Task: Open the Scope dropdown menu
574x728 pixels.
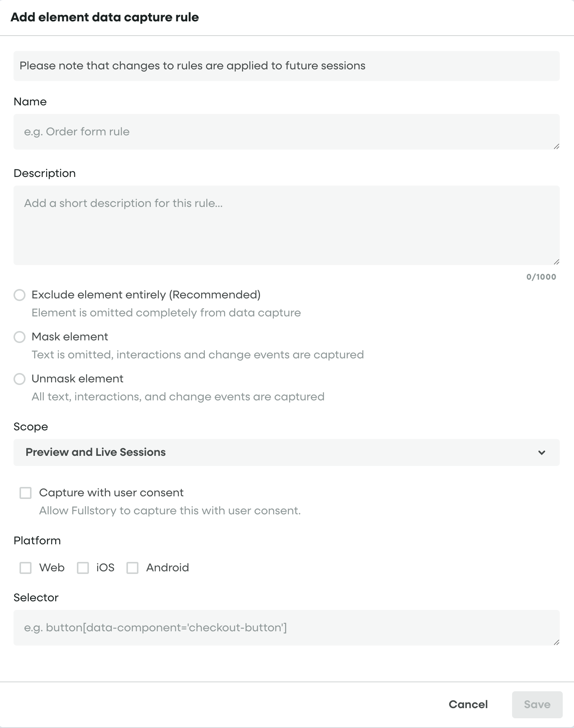Action: pos(286,452)
